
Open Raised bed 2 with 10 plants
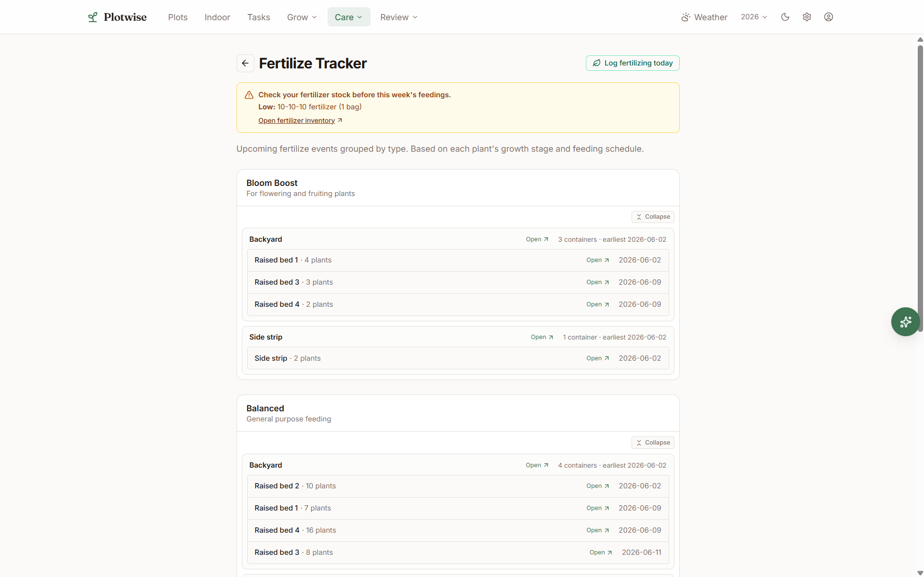point(598,486)
